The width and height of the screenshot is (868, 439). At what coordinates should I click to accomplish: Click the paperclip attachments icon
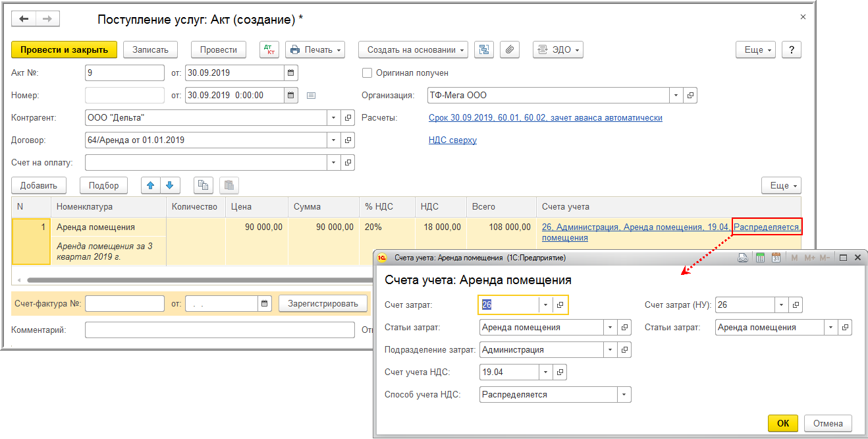coord(510,49)
